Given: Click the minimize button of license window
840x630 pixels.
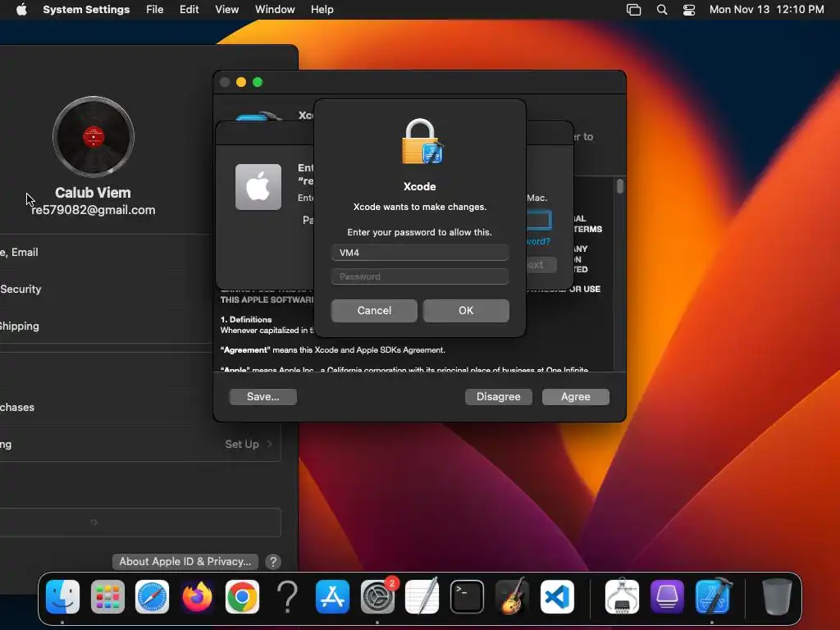Looking at the screenshot, I should (241, 82).
